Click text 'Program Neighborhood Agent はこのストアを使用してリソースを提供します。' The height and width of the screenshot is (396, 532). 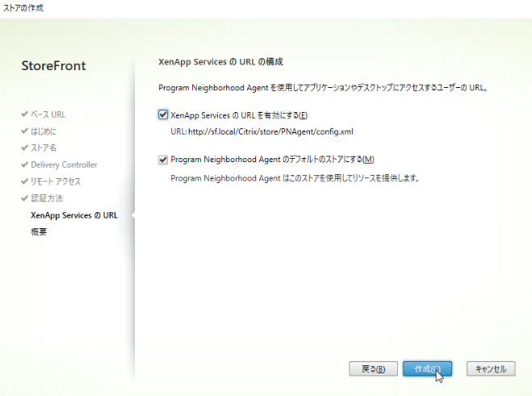point(295,178)
